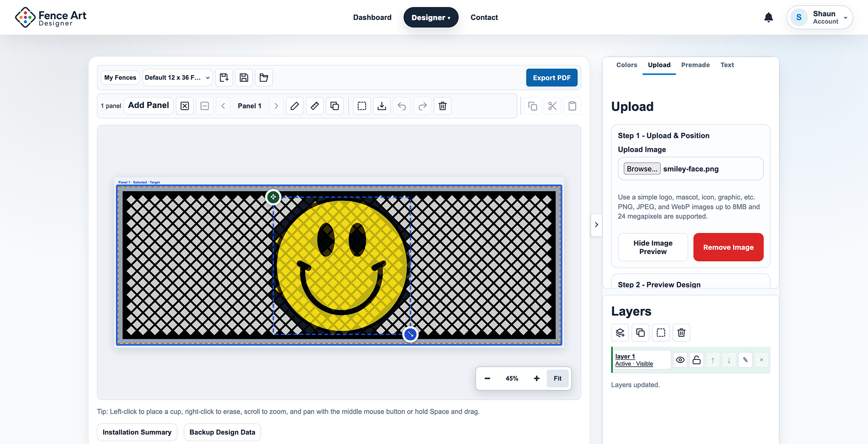Duplicate layer using Layers panel copy icon
Screen dimensions: 868x444
point(641,333)
